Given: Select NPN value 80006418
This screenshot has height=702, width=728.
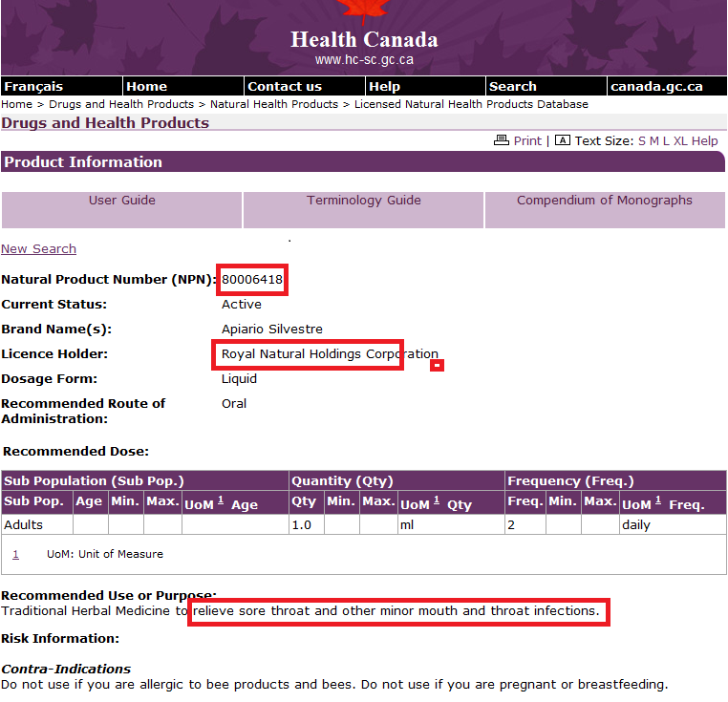Looking at the screenshot, I should tap(252, 279).
